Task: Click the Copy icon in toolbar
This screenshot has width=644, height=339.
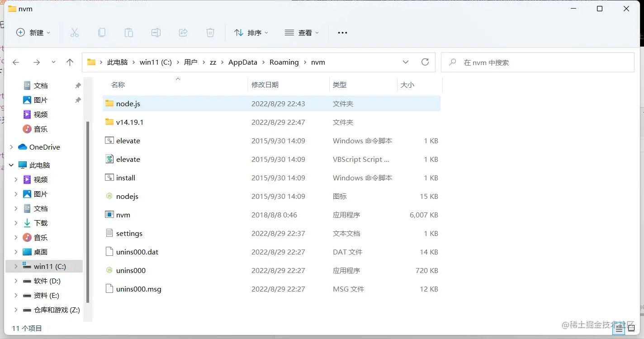Action: coord(102,33)
